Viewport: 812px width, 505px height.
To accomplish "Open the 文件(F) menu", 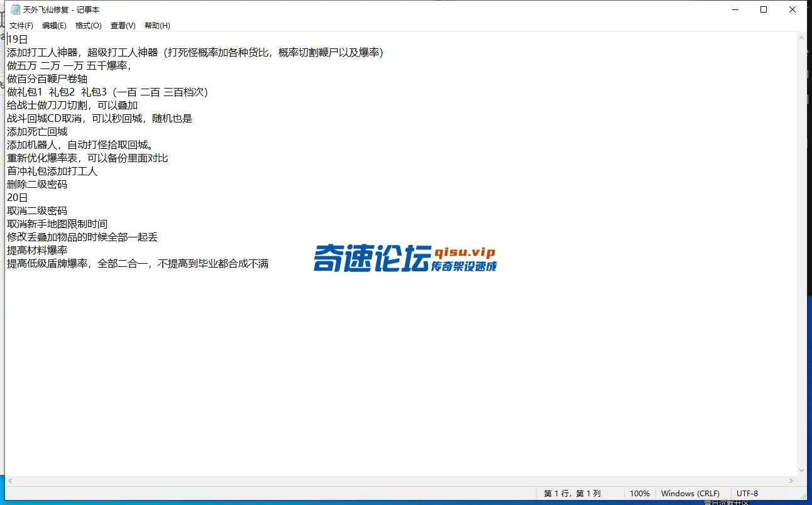I will 21,26.
